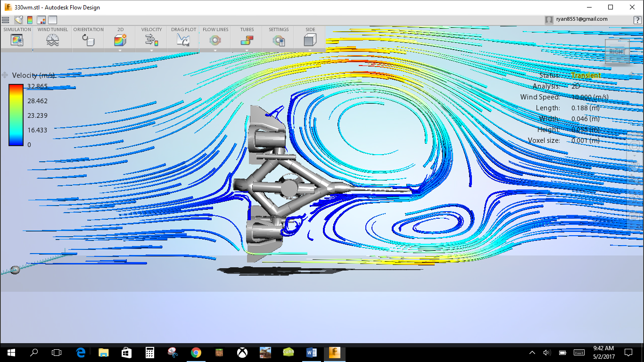Click the 28.462 legend value
The height and width of the screenshot is (362, 644).
(37, 101)
